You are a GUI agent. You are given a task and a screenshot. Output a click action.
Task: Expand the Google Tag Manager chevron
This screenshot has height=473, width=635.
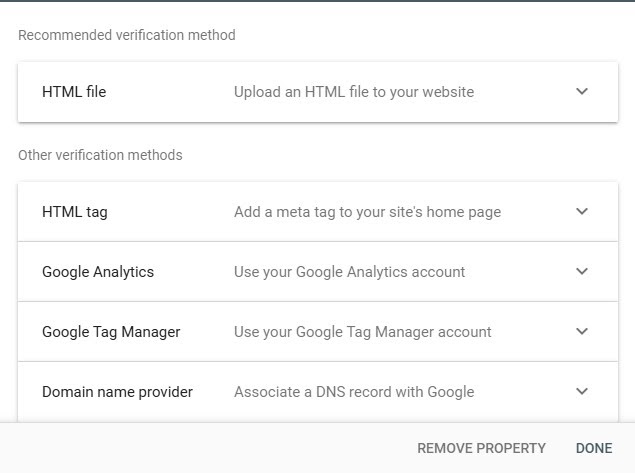pos(582,332)
